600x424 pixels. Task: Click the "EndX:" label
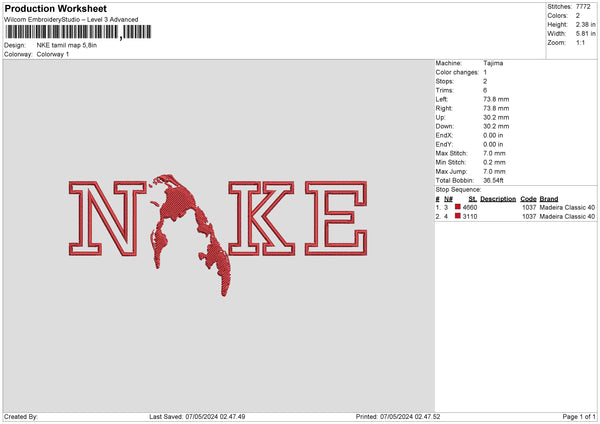pyautogui.click(x=444, y=135)
